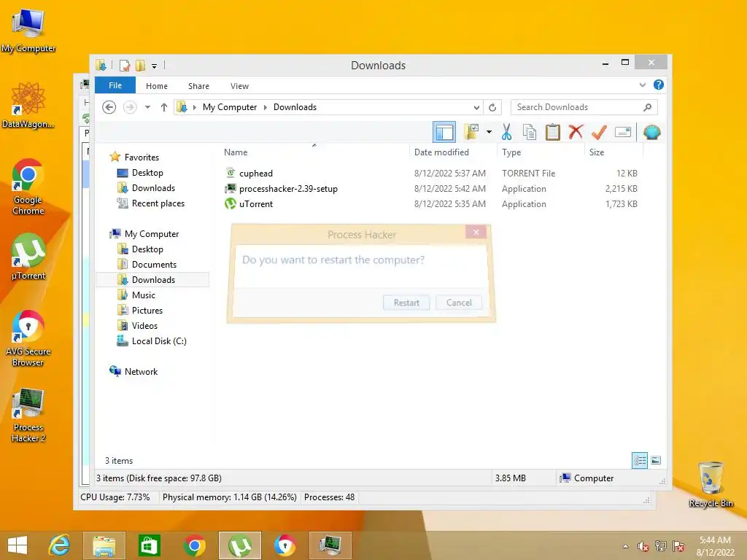Click Restart in Process Hacker dialog

pos(406,303)
